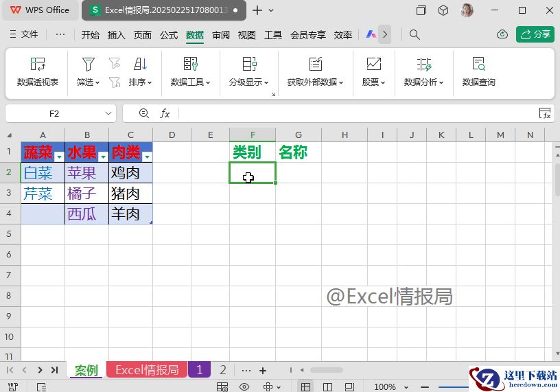The width and height of the screenshot is (560, 392).
Task: Click the 分级显示 outline icon
Action: pyautogui.click(x=249, y=65)
